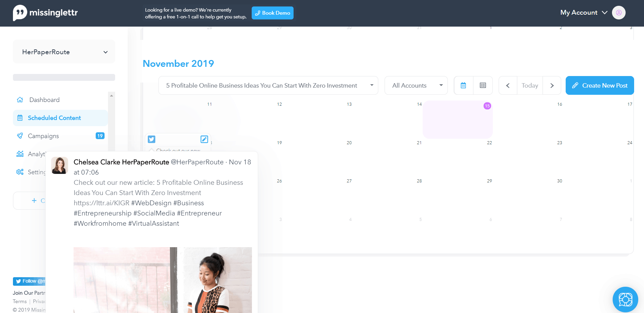Select calendar day 16

coord(560,104)
